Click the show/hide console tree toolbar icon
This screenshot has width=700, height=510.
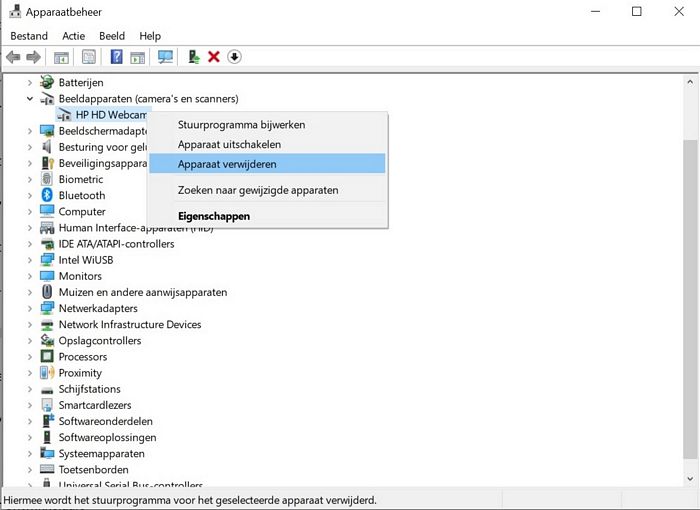(x=61, y=57)
